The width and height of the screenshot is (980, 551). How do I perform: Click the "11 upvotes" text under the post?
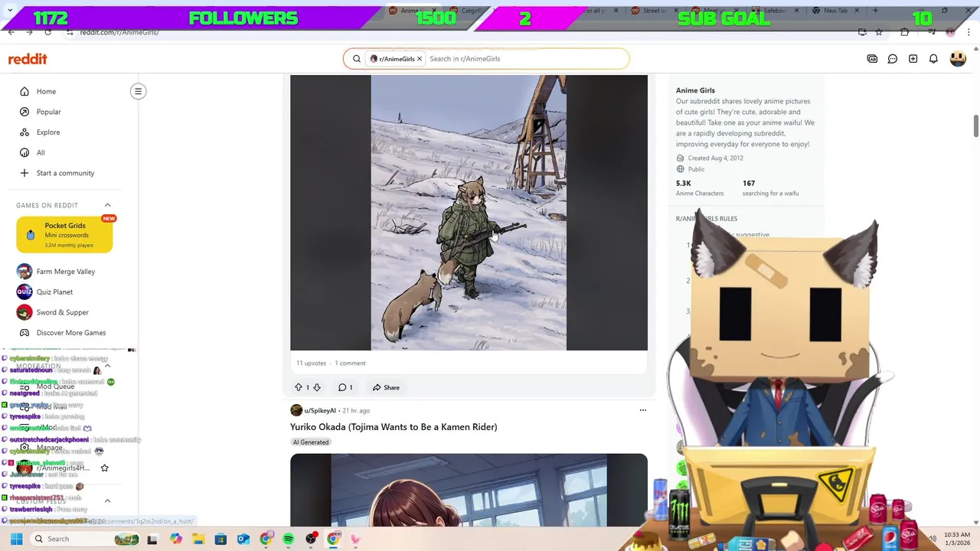click(312, 364)
